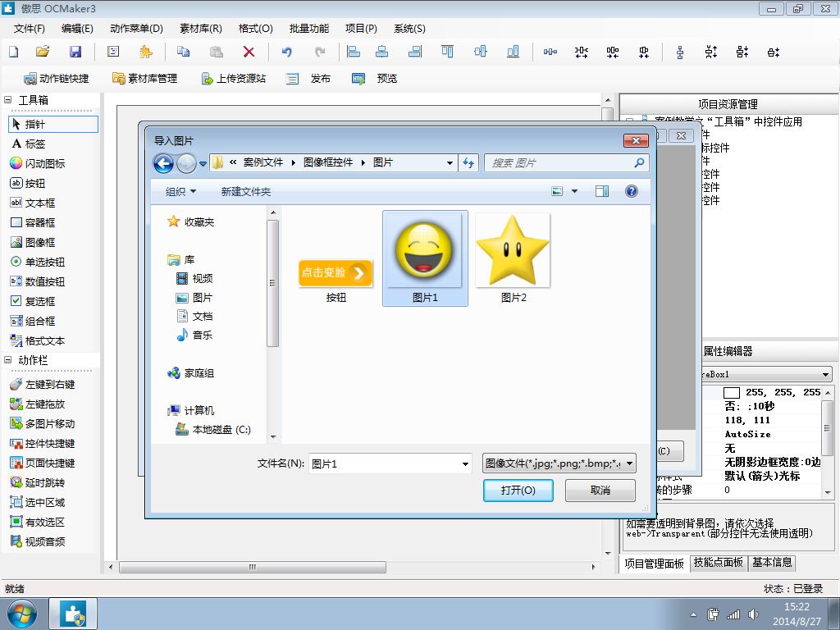Open the recent locations dropdown arrow

[203, 163]
